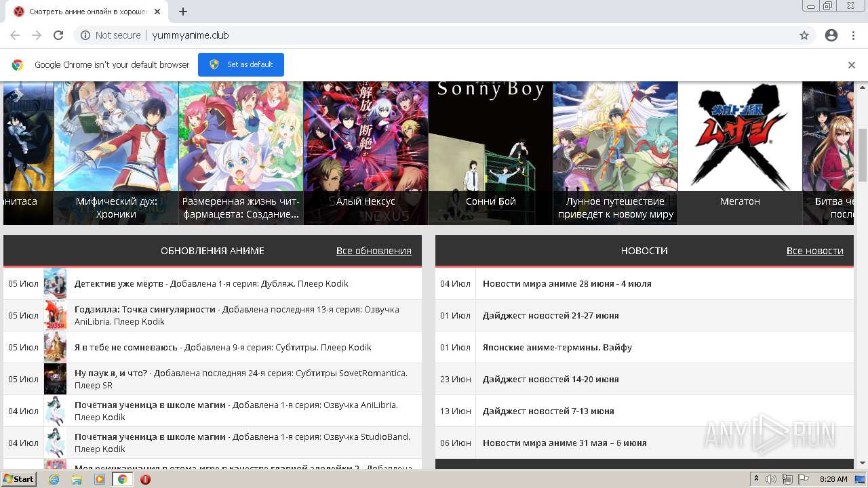Click the Ну паук я thumbnail icon
The image size is (868, 488).
coord(55,379)
